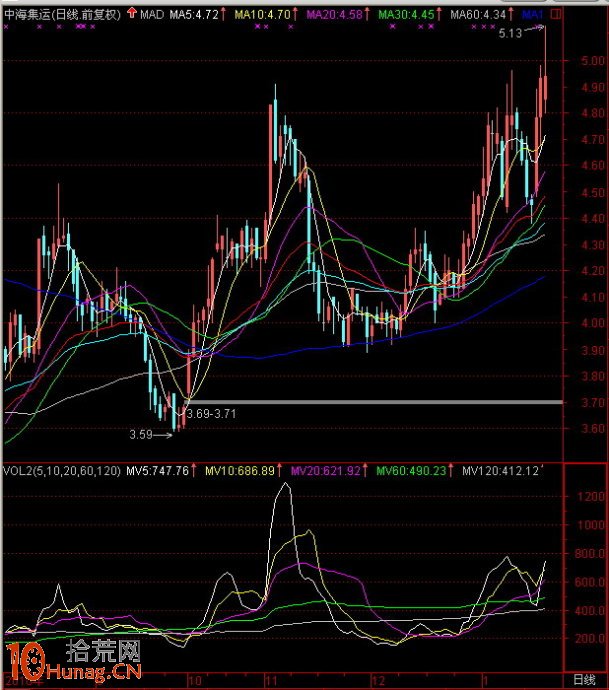
Task: Click the 3.70 price axis label
Action: click(x=592, y=403)
